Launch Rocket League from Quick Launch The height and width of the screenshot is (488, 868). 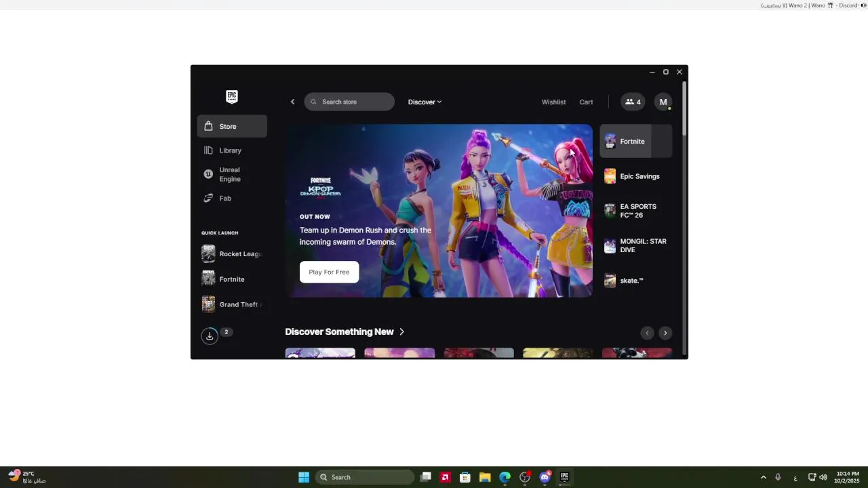tap(232, 253)
